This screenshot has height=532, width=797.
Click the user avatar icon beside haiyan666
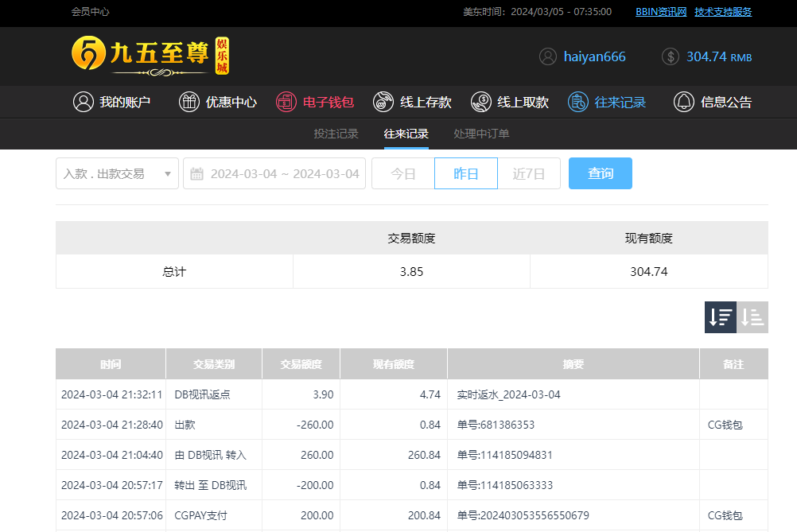547,56
